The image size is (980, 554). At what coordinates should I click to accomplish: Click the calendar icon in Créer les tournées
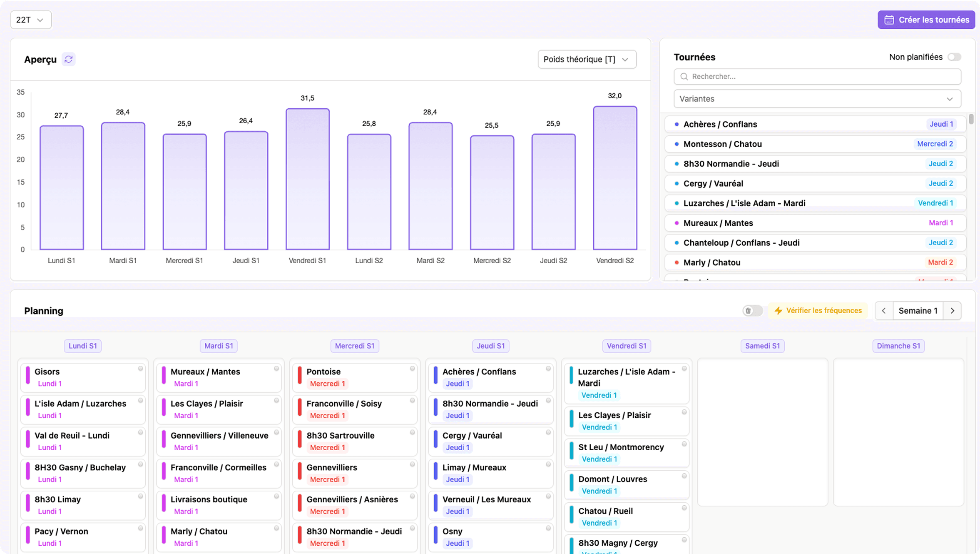[889, 20]
